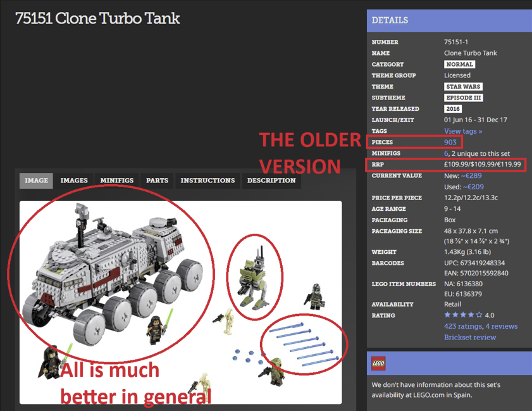Open the 4 reviews link
Image resolution: width=532 pixels, height=411 pixels.
[502, 326]
